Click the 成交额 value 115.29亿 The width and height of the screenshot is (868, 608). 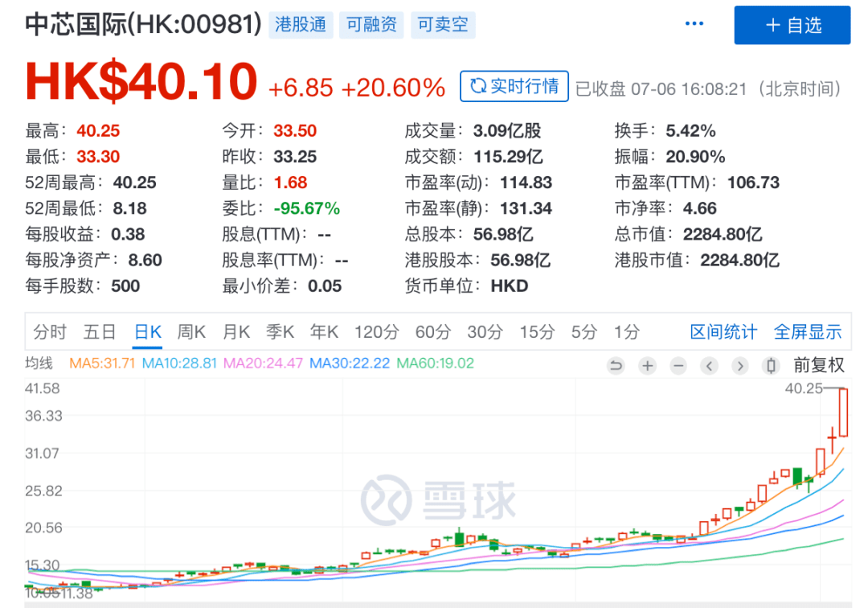pos(508,157)
